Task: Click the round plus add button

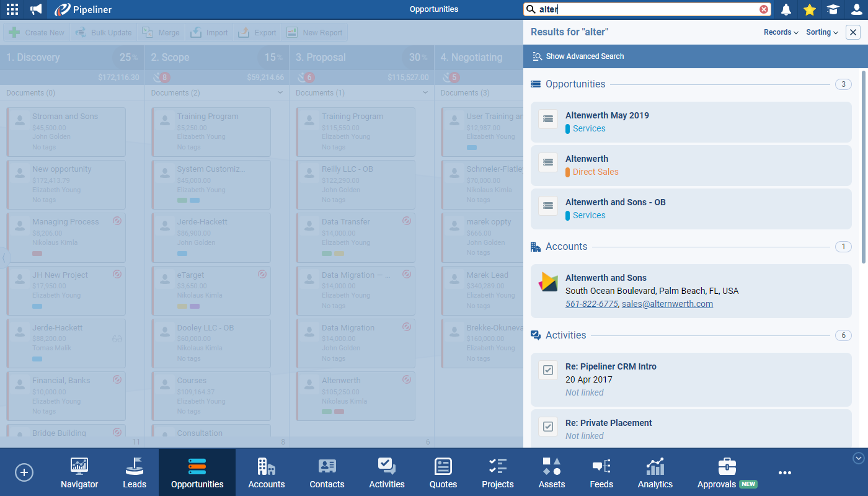Action: (24, 472)
